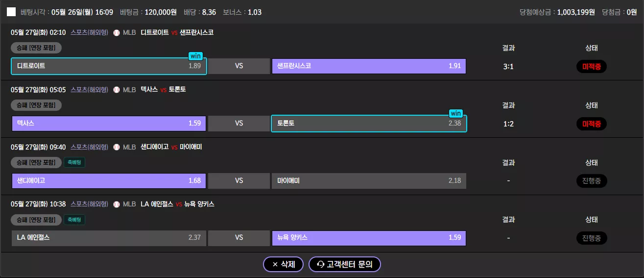Image resolution: width=644 pixels, height=278 pixels.
Task: Click the bet time 05월 26일(월) 16:09
Action: coord(82,12)
